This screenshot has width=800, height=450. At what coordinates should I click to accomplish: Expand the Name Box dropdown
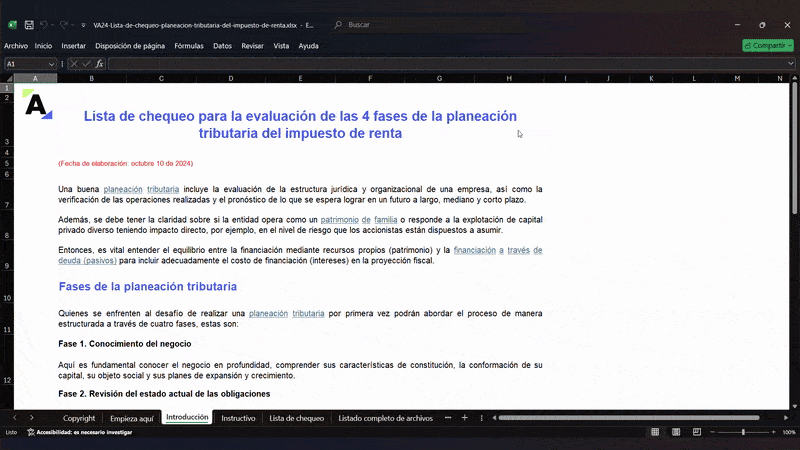(x=53, y=64)
